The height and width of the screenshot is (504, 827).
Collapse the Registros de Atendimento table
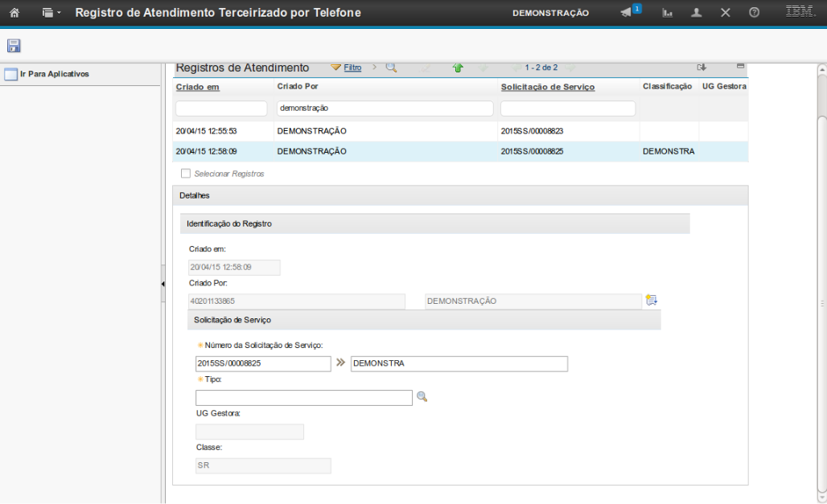(740, 66)
